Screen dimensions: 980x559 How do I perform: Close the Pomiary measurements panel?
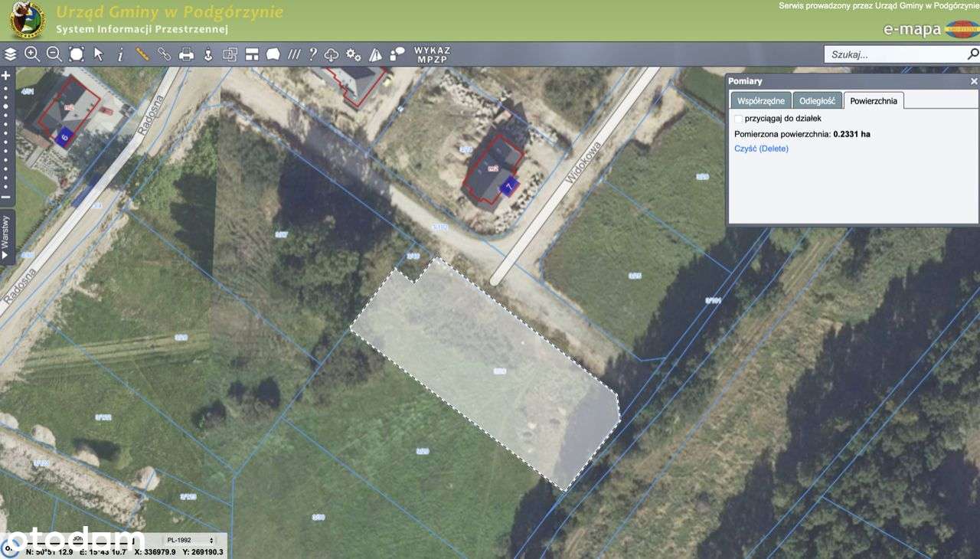pyautogui.click(x=974, y=81)
